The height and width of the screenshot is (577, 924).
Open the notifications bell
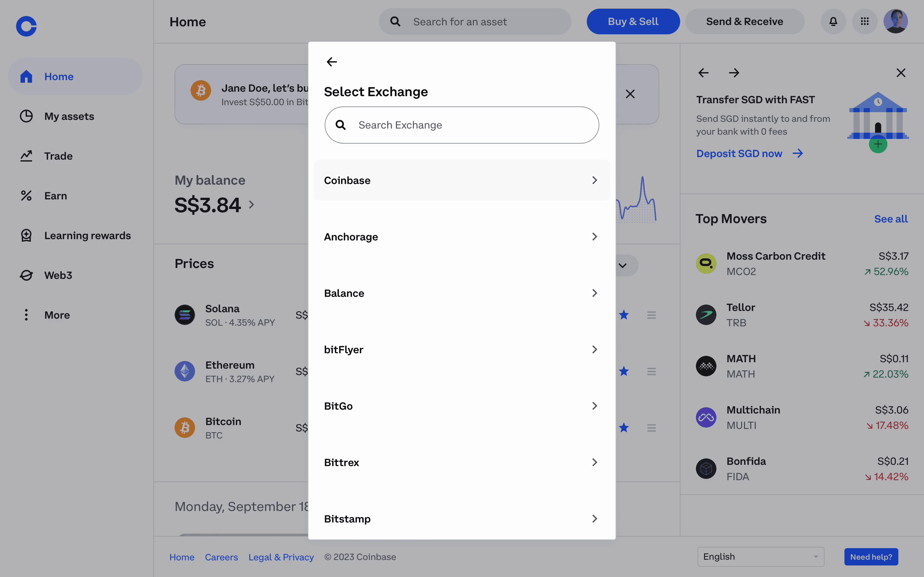pyautogui.click(x=833, y=22)
